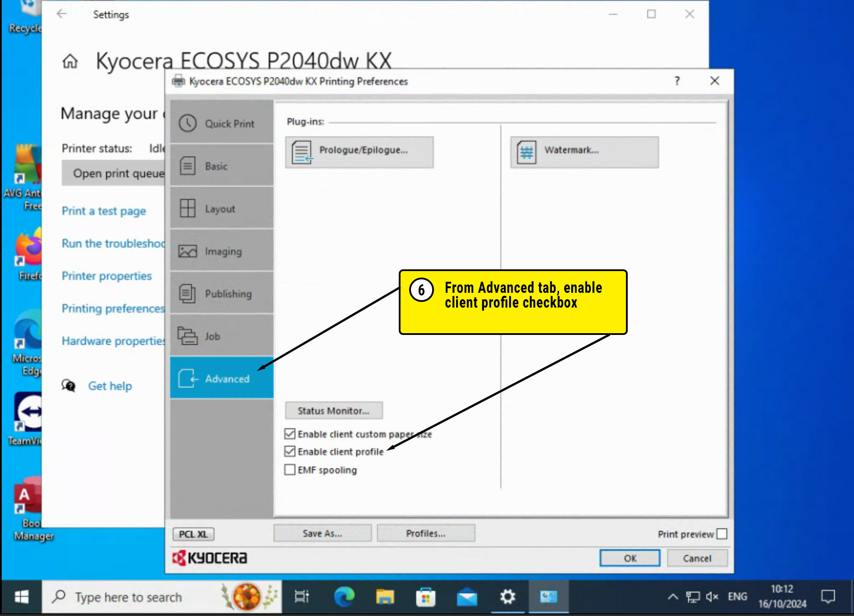The height and width of the screenshot is (616, 854).
Task: Click Save As button
Action: point(322,533)
